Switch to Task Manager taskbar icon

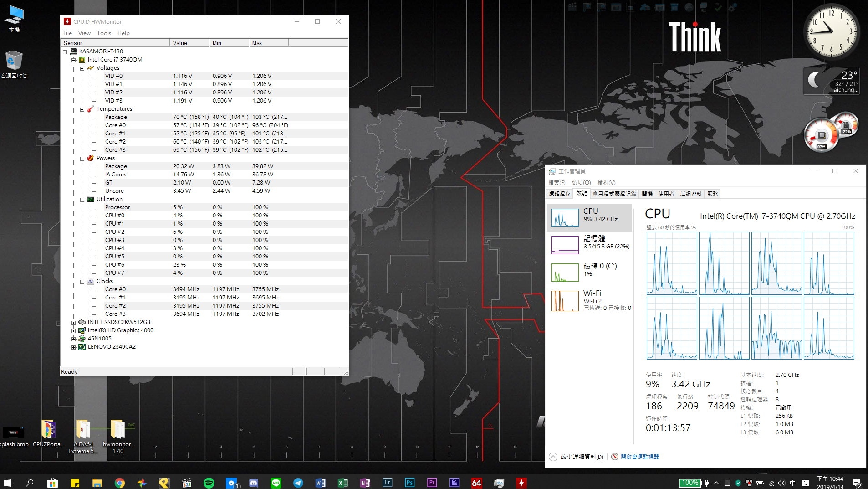point(499,483)
